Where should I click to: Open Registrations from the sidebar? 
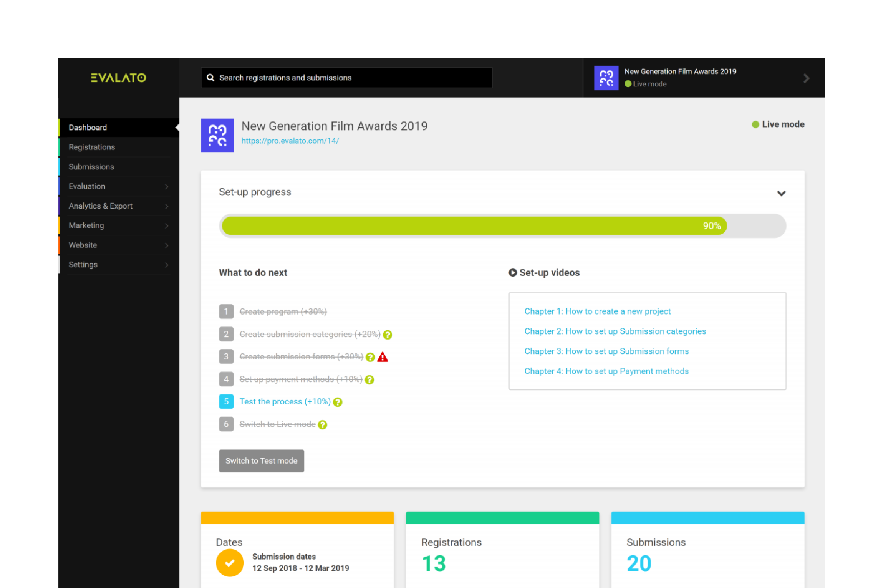coord(92,147)
